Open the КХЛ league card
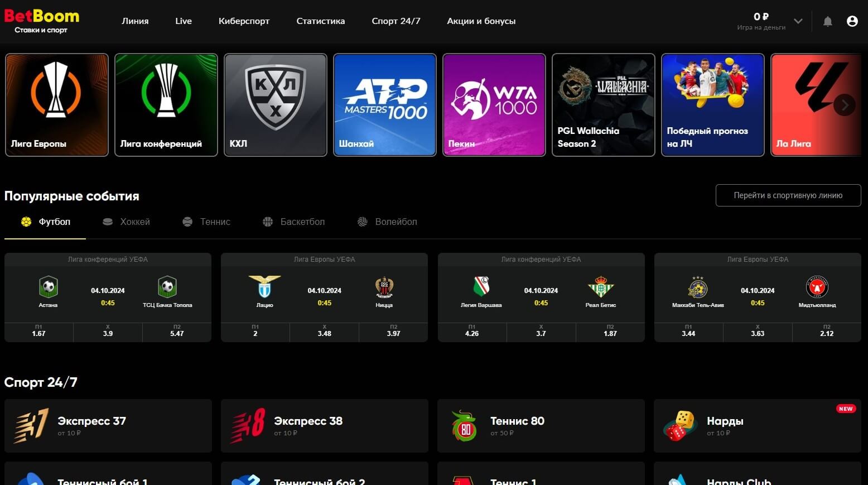The height and width of the screenshot is (485, 868). 276,105
